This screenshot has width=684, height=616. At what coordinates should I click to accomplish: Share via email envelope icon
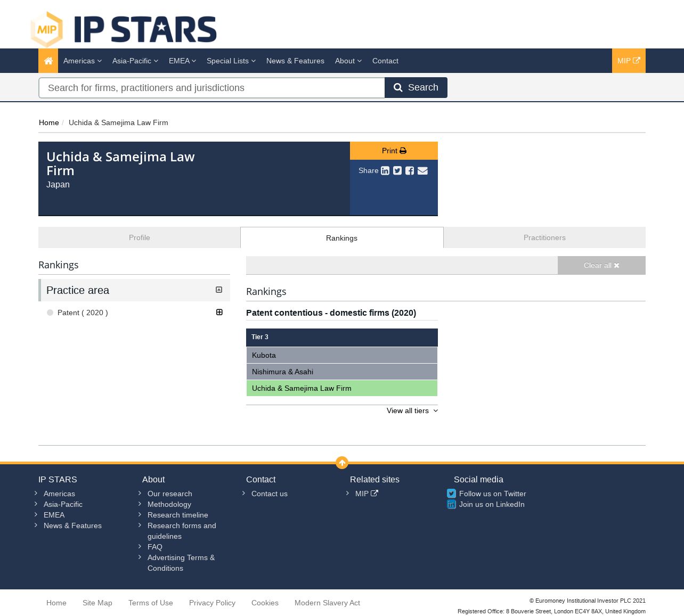tap(422, 170)
